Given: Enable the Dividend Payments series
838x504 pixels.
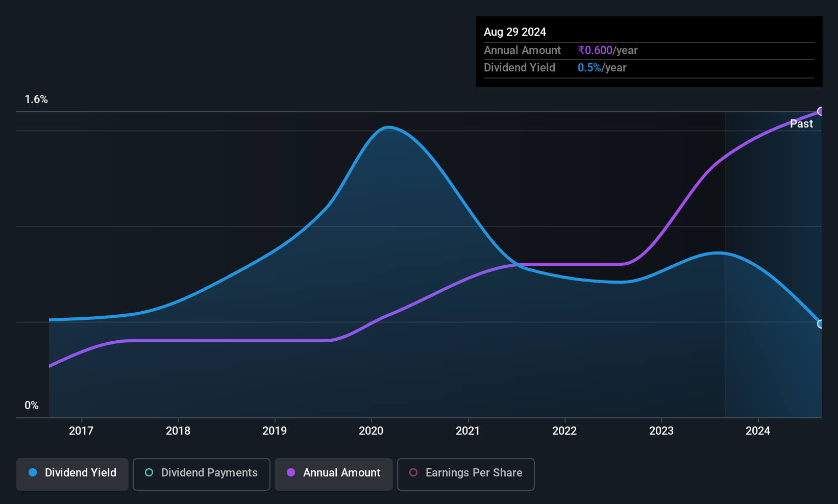Looking at the screenshot, I should (202, 474).
